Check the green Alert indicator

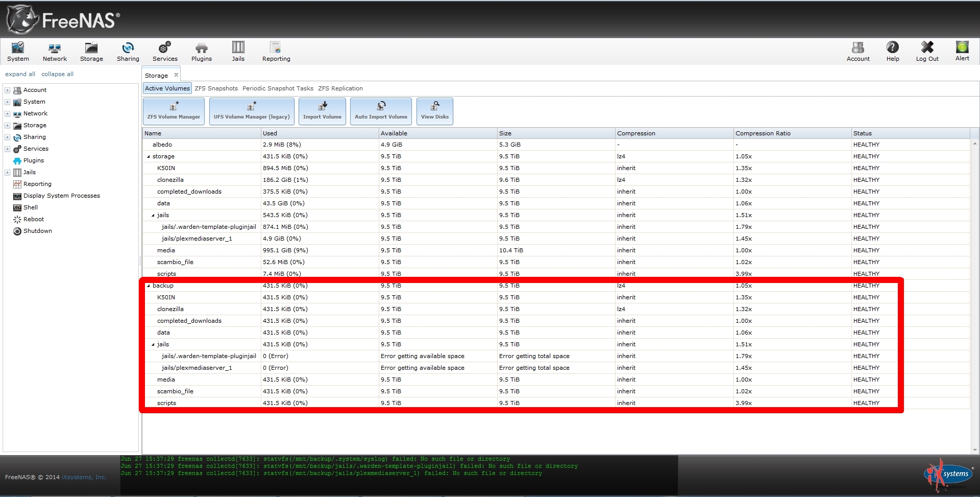962,51
